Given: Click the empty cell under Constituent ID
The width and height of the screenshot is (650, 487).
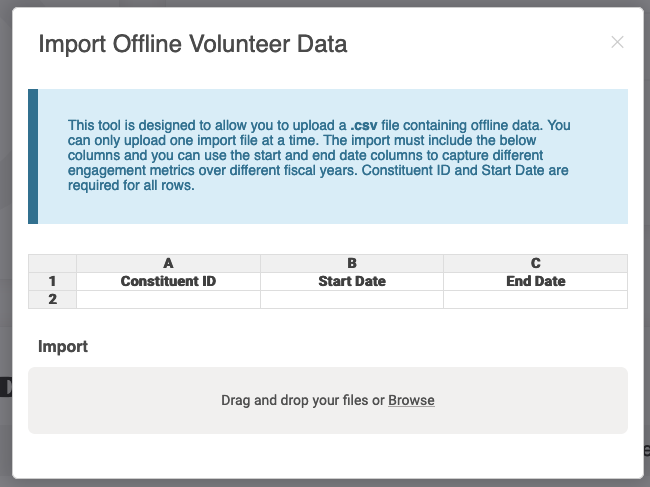Looking at the screenshot, I should (168, 299).
